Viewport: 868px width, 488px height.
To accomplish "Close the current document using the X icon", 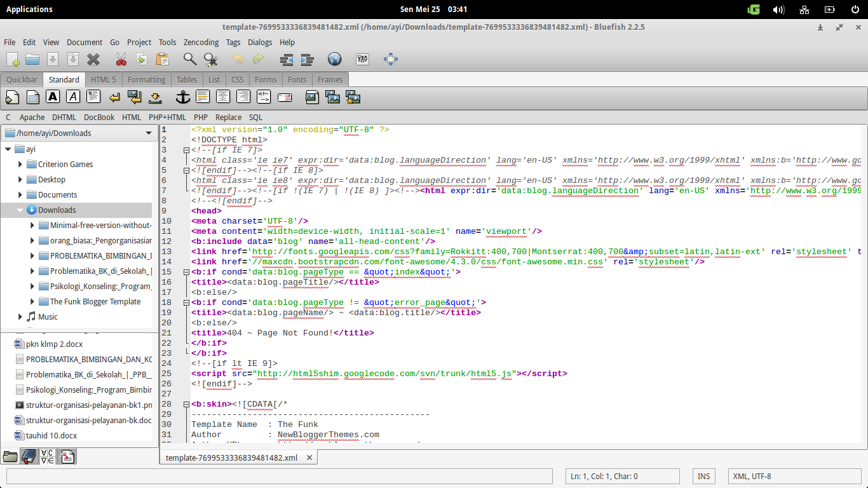I will point(93,59).
